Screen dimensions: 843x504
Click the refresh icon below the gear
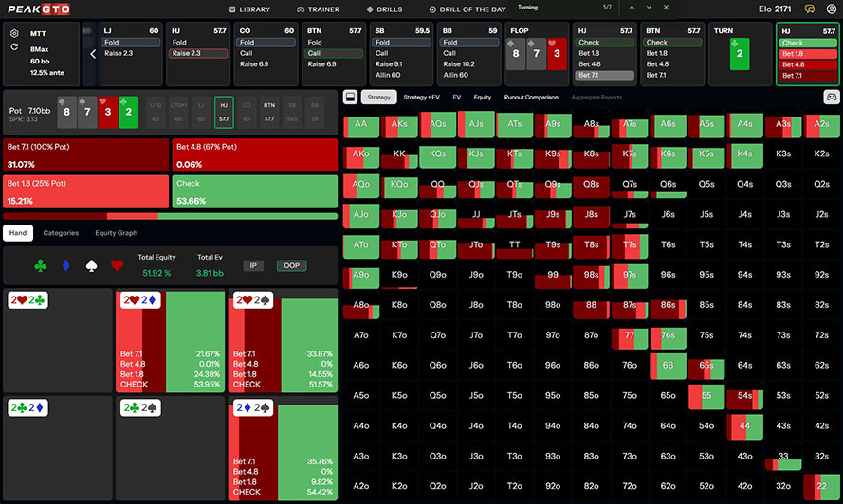click(14, 46)
